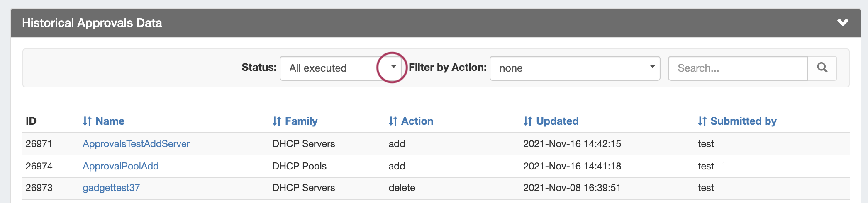This screenshot has width=868, height=203.
Task: Open the Filter by Action dropdown
Action: pyautogui.click(x=574, y=68)
